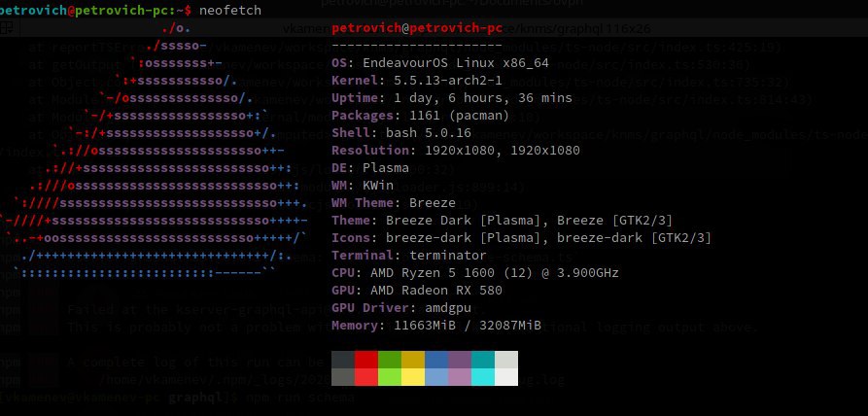The width and height of the screenshot is (868, 416).
Task: Click the white color block in bottom row
Action: (x=506, y=377)
